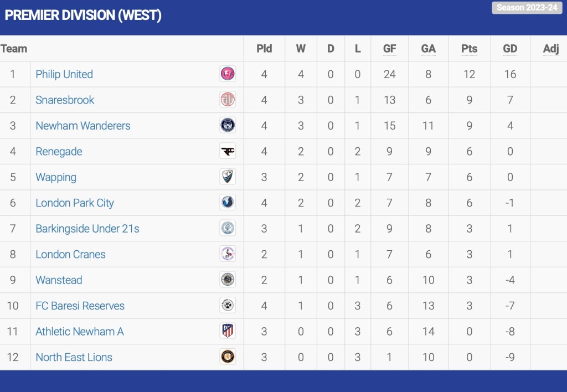Viewport: 567px width, 392px height.
Task: Click the Renegade team logo icon
Action: pyautogui.click(x=228, y=151)
